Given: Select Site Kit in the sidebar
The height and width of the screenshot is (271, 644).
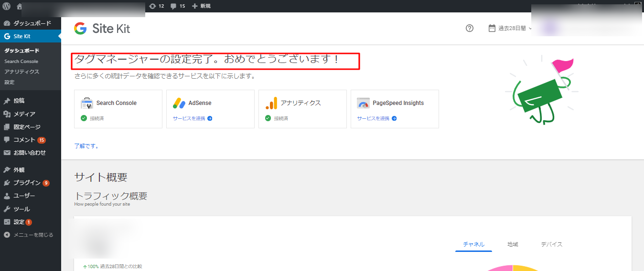Looking at the screenshot, I should point(31,36).
